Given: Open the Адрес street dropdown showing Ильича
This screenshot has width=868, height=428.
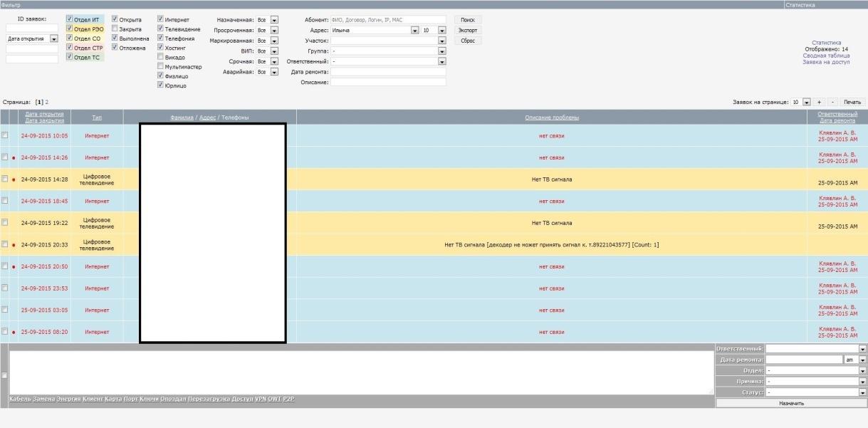Looking at the screenshot, I should (x=375, y=31).
